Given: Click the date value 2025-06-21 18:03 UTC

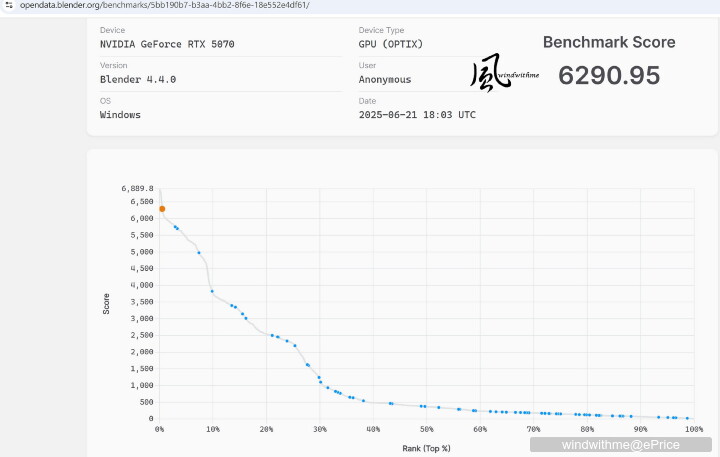Looking at the screenshot, I should coord(417,115).
